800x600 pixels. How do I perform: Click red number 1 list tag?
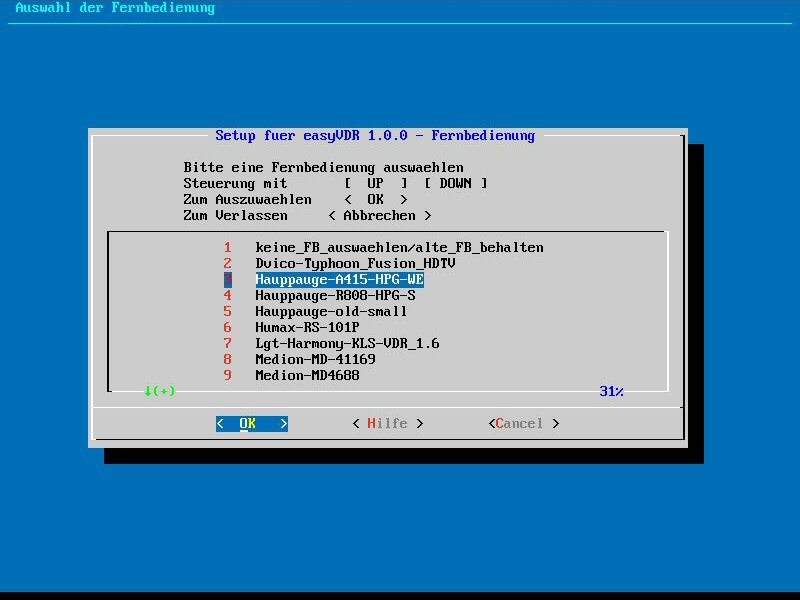tap(228, 247)
